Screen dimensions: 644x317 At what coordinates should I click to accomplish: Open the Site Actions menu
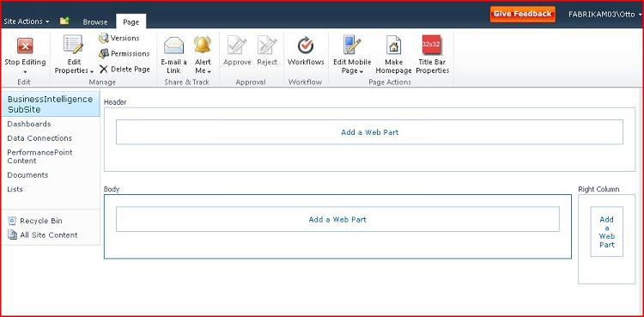tap(27, 21)
